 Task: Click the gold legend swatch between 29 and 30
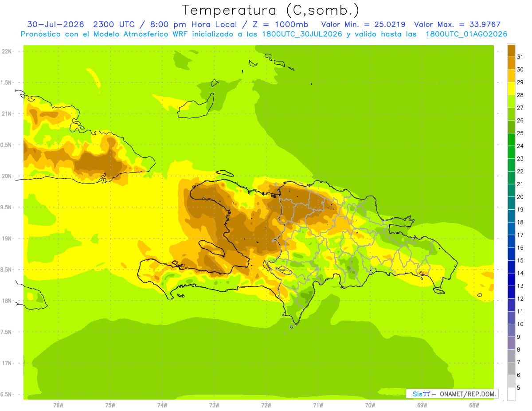tap(511, 76)
